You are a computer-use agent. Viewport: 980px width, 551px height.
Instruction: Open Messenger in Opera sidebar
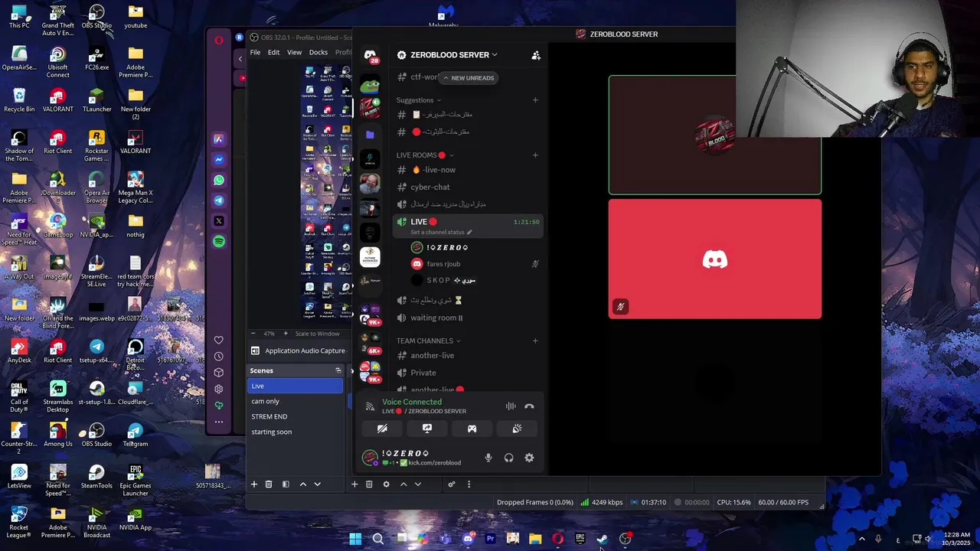coord(219,160)
